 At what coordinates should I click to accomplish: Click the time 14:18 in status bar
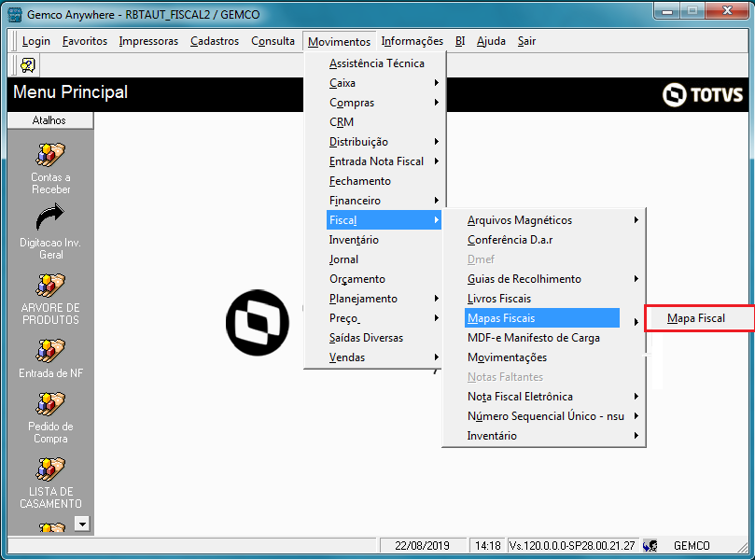click(x=488, y=546)
